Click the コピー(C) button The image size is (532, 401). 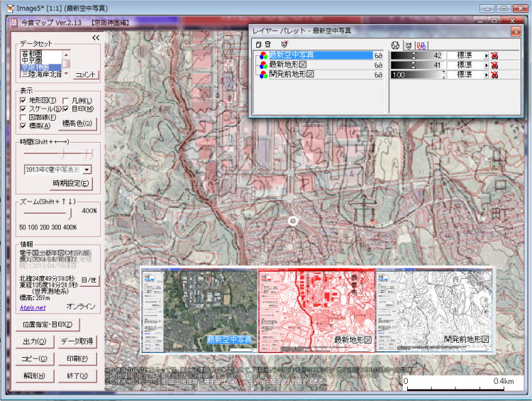[35, 358]
